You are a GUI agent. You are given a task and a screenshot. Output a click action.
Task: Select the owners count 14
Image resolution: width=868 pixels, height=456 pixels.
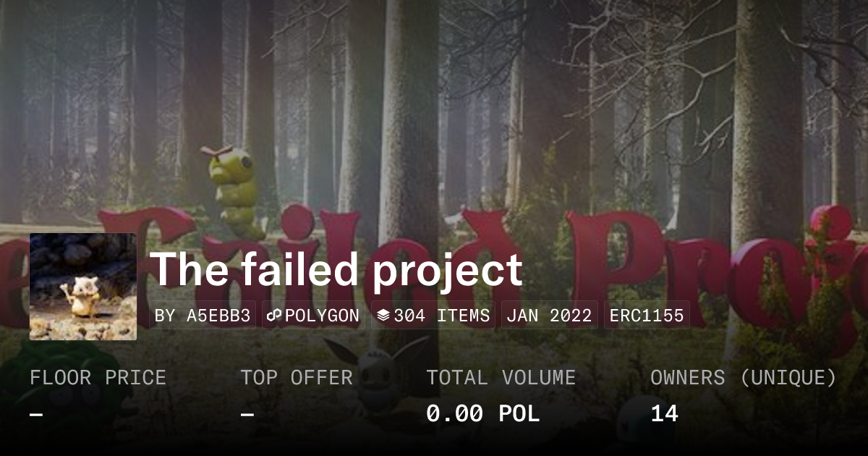pos(664,414)
